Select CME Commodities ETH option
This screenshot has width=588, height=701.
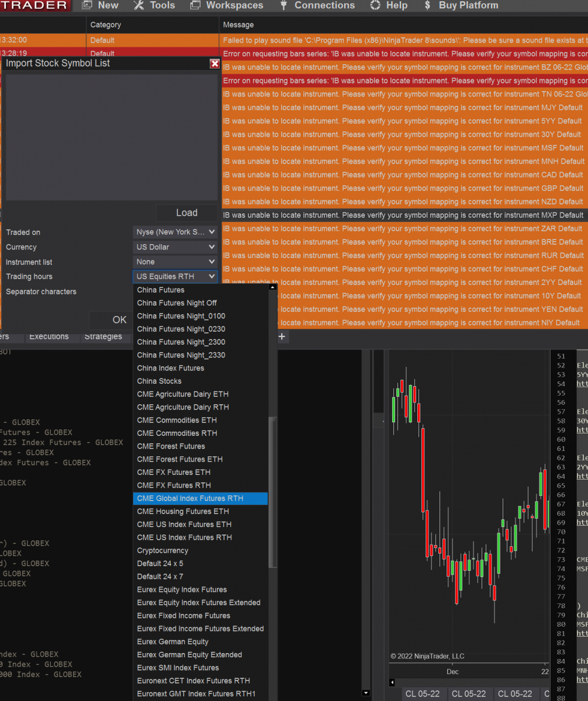tap(200, 420)
